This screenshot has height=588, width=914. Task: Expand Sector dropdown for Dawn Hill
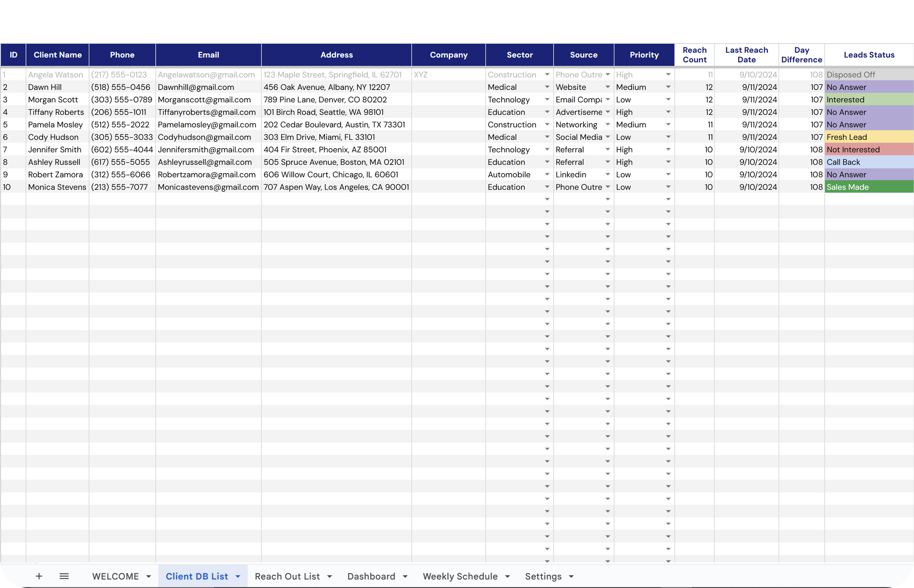click(547, 87)
